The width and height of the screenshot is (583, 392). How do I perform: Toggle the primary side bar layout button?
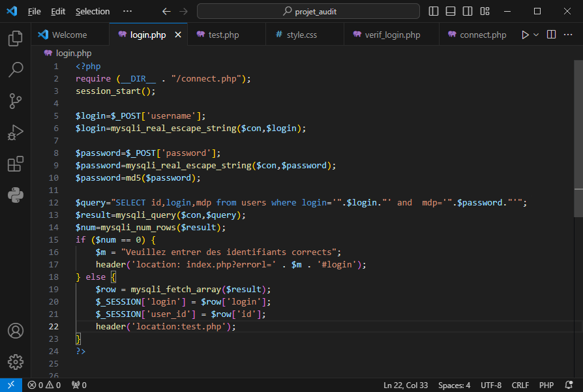tap(434, 11)
